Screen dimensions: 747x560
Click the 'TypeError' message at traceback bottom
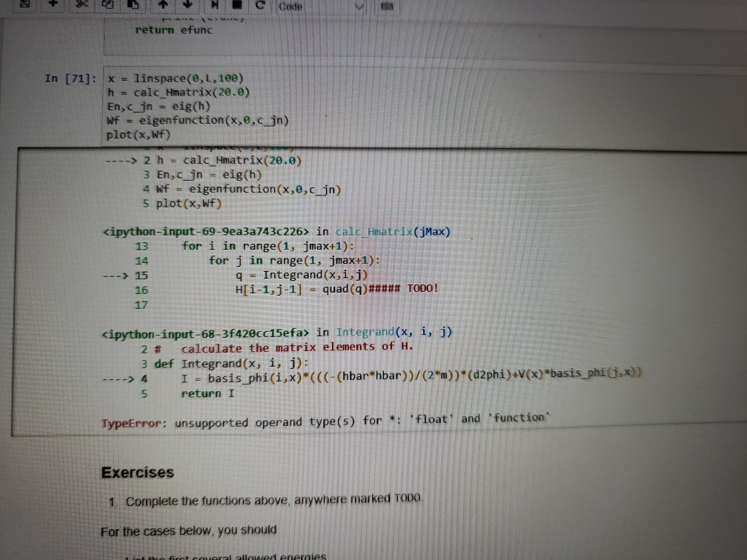click(325, 421)
